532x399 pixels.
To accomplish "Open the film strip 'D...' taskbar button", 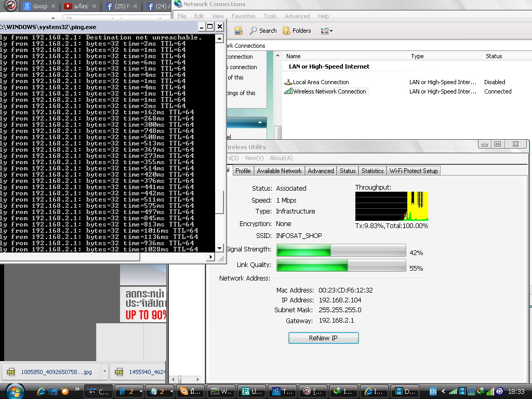I will coord(405,392).
